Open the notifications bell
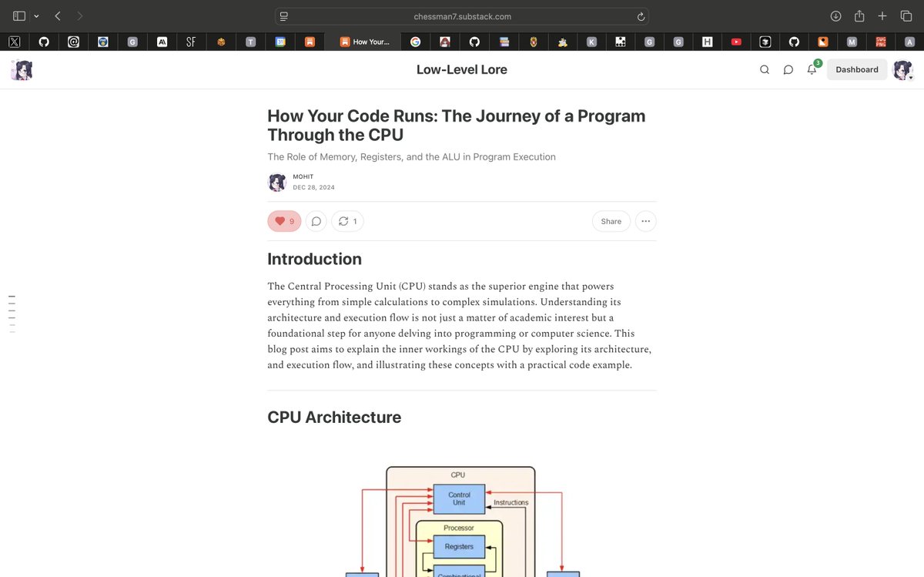 (x=811, y=69)
